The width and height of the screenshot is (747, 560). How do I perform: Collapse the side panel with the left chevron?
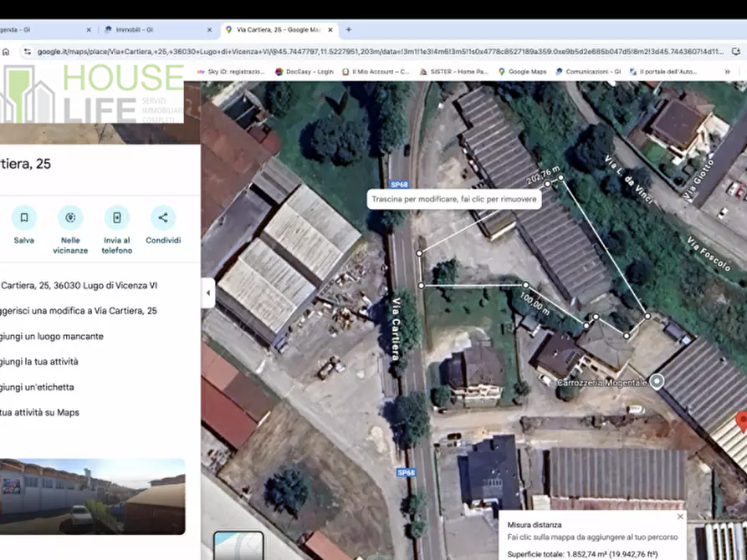(207, 293)
